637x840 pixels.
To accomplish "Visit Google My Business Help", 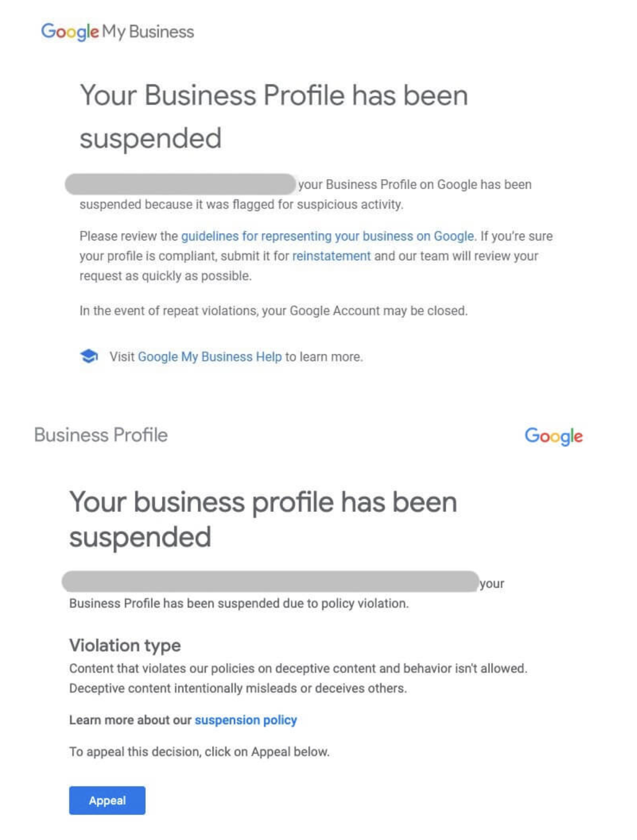I will point(210,356).
